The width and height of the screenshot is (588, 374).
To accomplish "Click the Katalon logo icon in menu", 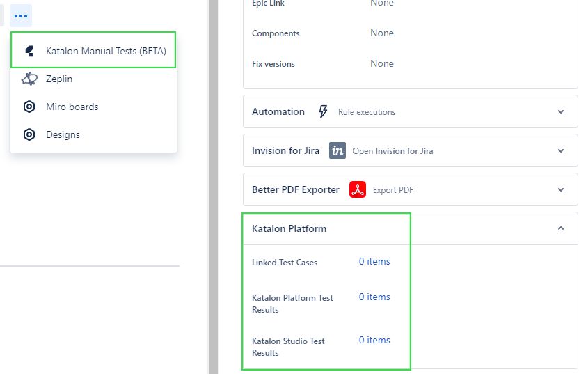I will coord(29,51).
